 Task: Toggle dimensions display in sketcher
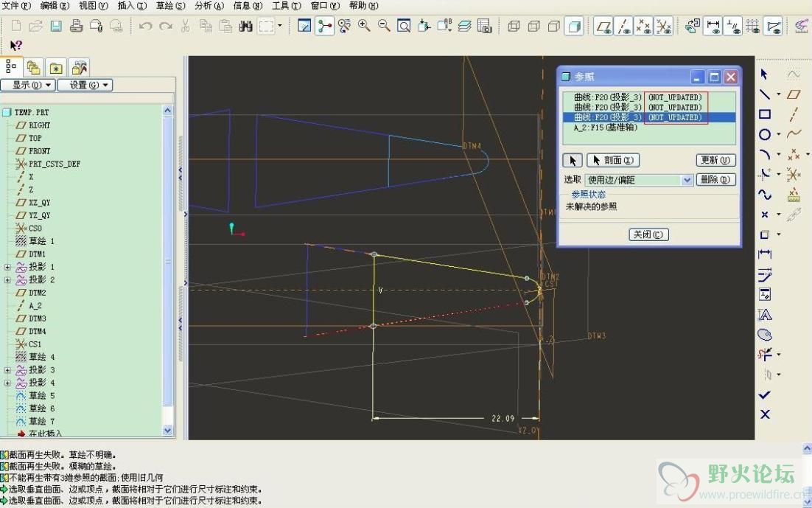(x=713, y=26)
